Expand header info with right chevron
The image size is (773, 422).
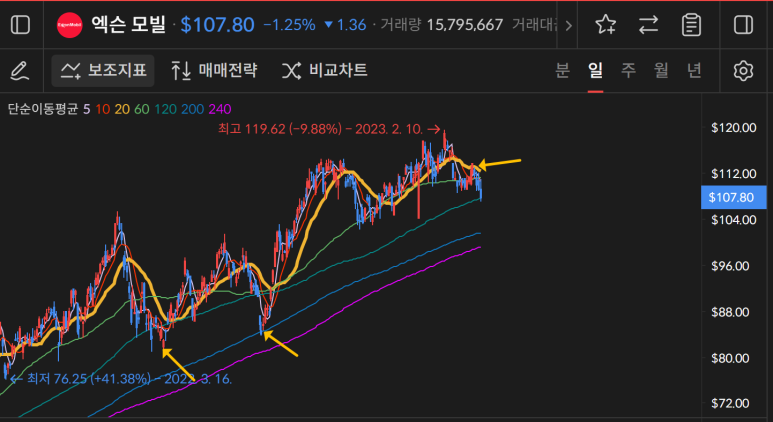coord(568,25)
